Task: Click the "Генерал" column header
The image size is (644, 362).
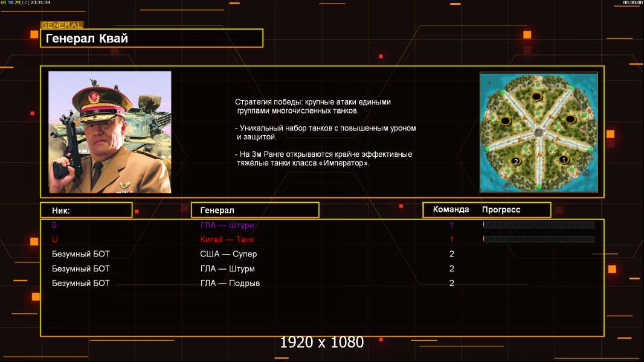Action: [255, 211]
